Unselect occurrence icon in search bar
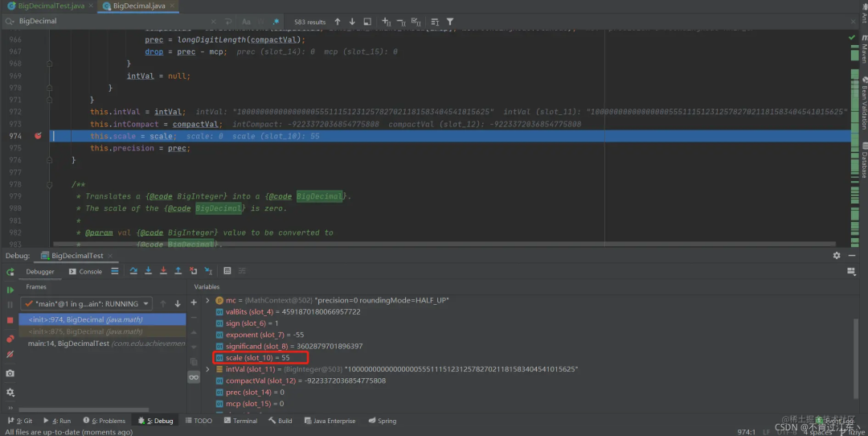 401,22
